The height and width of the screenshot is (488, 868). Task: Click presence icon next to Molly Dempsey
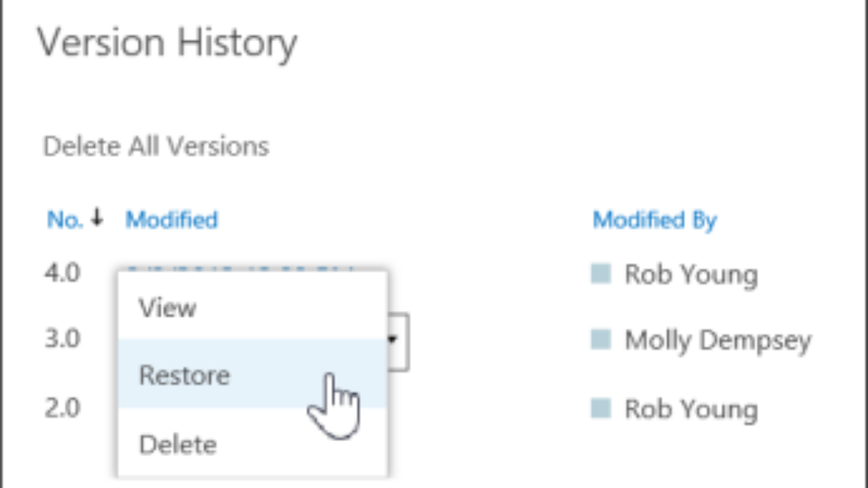click(x=601, y=339)
